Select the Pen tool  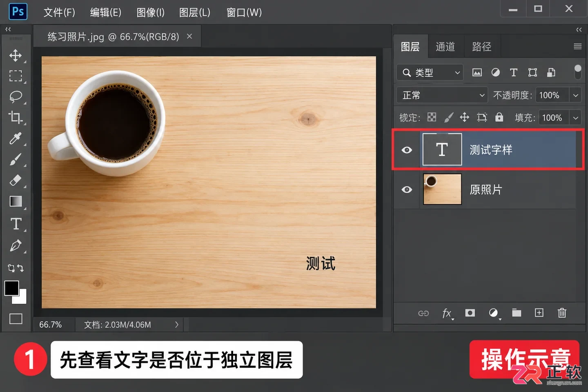(16, 245)
